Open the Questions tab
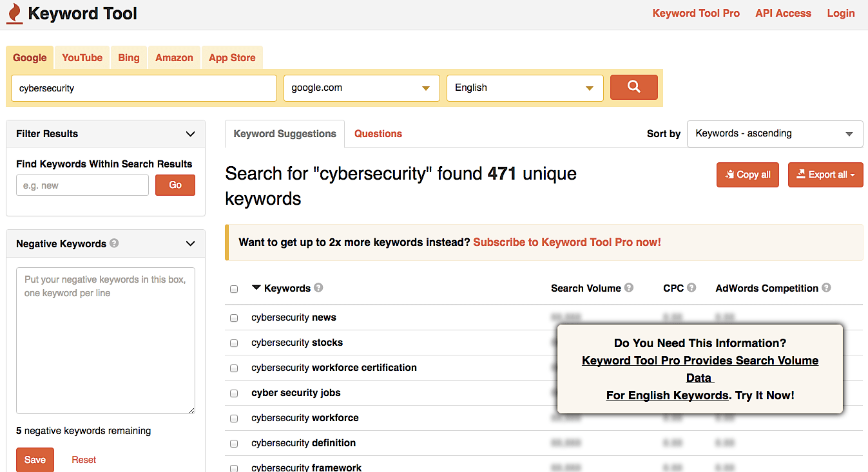 pyautogui.click(x=378, y=133)
